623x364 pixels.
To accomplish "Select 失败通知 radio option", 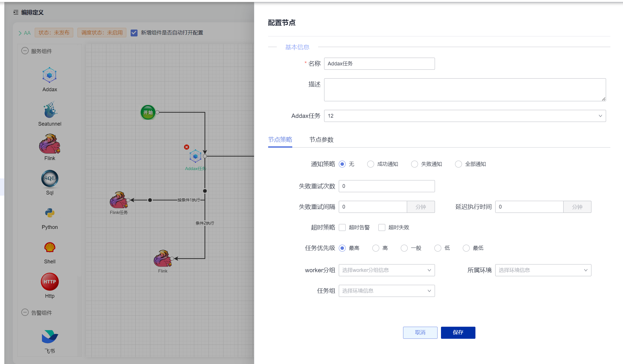I will click(x=414, y=164).
